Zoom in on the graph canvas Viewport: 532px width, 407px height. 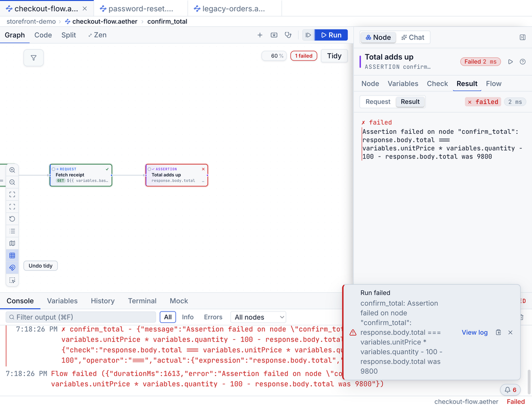tap(12, 170)
